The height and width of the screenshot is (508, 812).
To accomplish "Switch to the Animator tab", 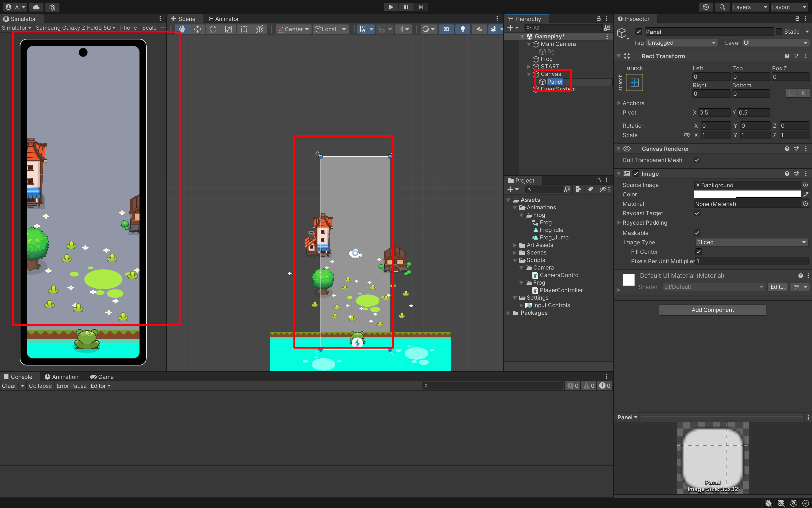I will pyautogui.click(x=223, y=19).
